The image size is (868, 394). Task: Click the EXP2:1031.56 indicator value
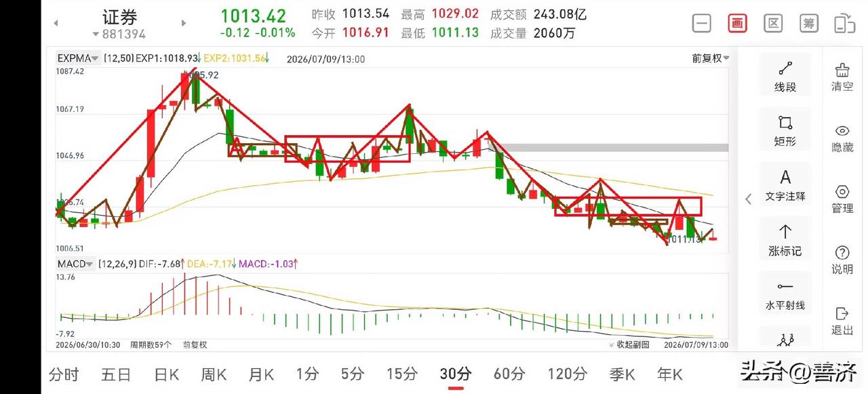click(235, 59)
